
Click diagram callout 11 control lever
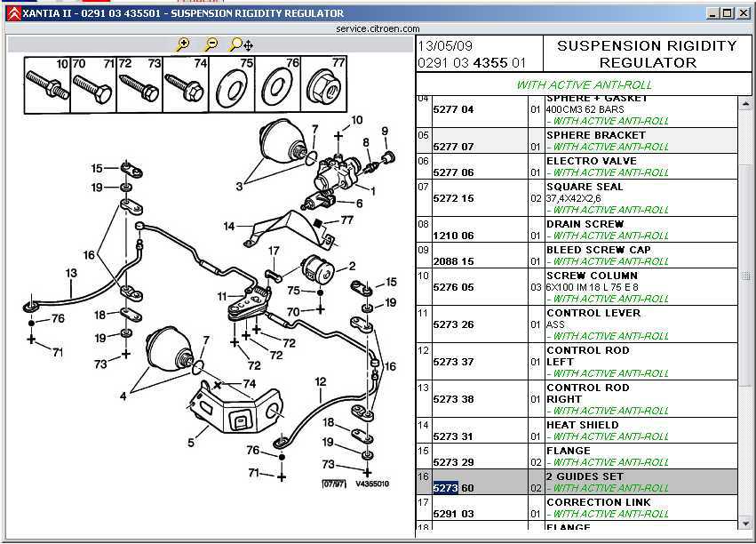[x=222, y=296]
